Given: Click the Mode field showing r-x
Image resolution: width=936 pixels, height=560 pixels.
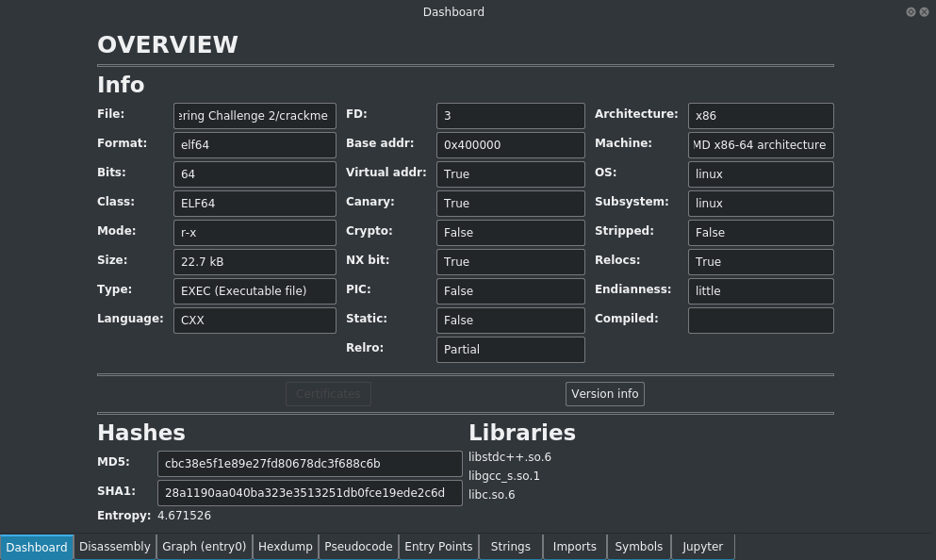Looking at the screenshot, I should click(x=255, y=233).
